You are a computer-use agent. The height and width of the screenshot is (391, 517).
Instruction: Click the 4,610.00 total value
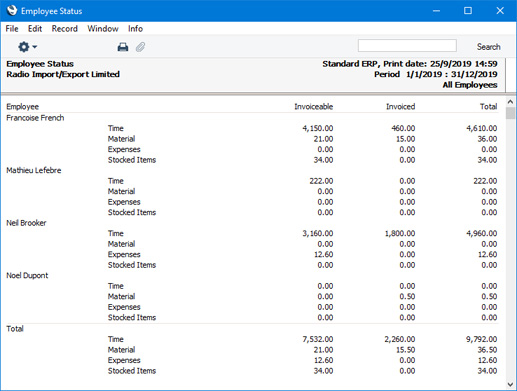coord(482,128)
